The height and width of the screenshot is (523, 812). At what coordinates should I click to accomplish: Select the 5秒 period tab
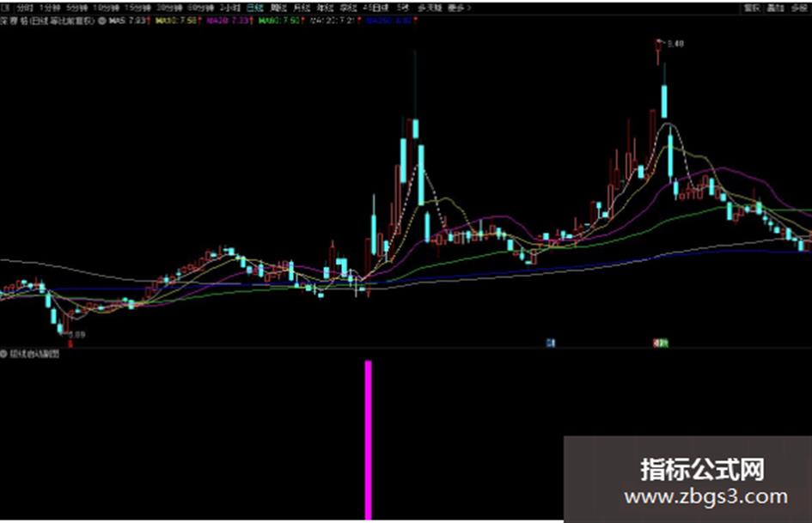pos(402,9)
